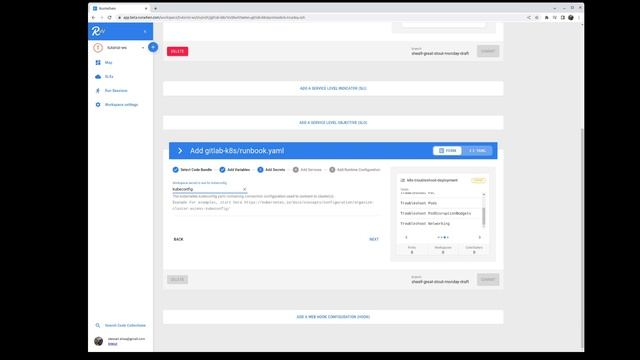
Task: Clear the kubeconfig field with the X
Action: (x=244, y=189)
